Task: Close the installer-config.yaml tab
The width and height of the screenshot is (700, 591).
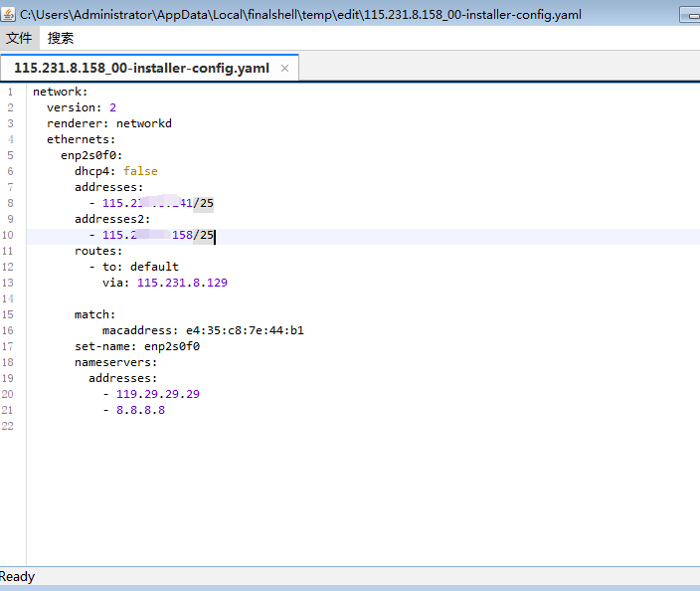Action: tap(285, 69)
